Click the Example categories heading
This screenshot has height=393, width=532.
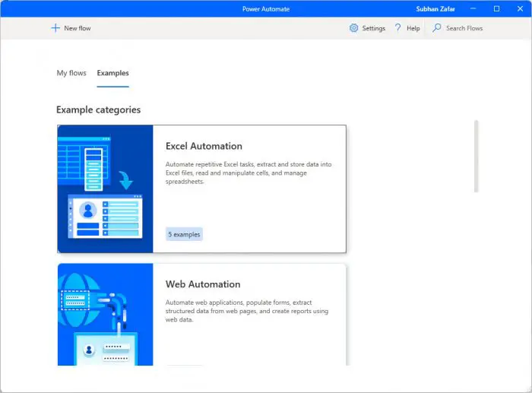point(98,109)
